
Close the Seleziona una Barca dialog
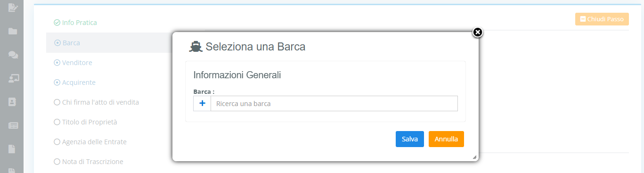(478, 32)
